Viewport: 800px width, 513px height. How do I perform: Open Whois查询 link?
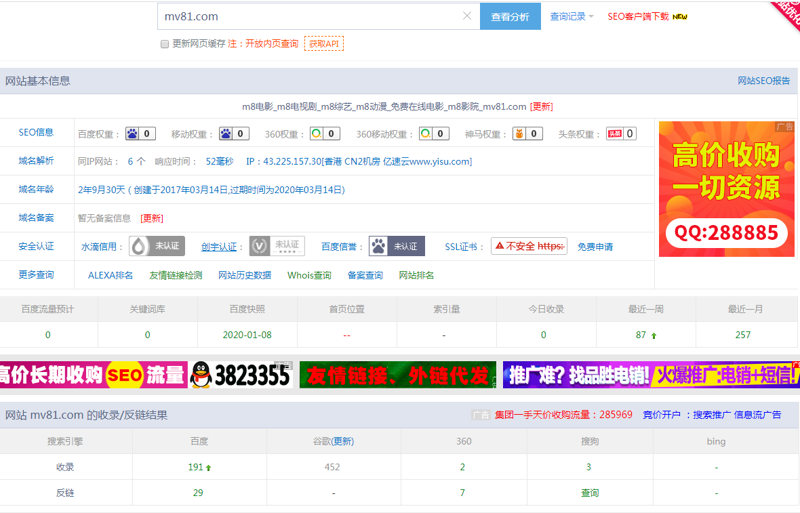309,275
